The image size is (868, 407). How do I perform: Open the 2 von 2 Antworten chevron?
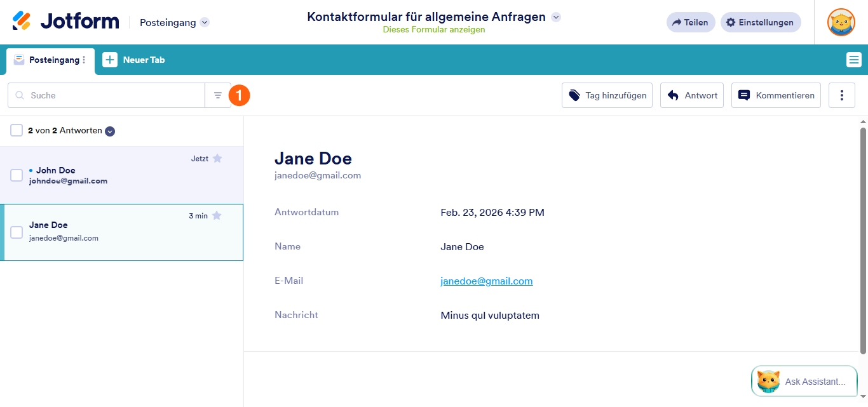109,131
